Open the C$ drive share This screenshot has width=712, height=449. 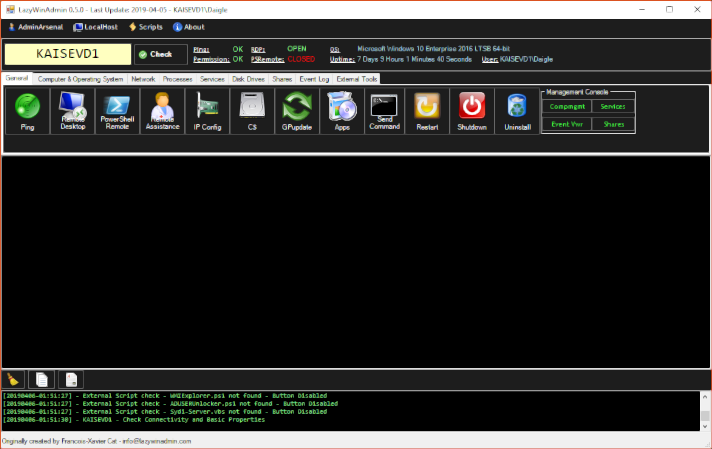click(x=252, y=111)
